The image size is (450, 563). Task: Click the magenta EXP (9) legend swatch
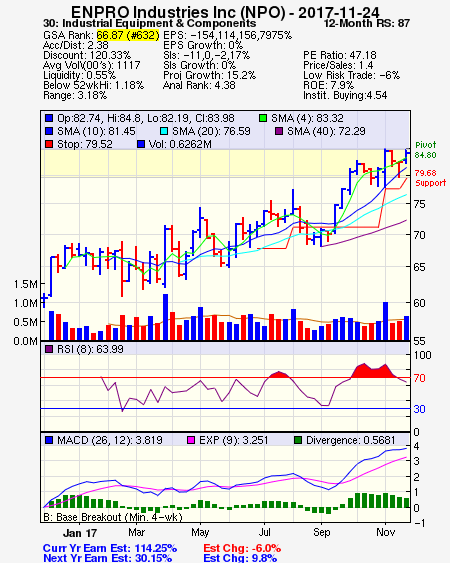coord(191,440)
